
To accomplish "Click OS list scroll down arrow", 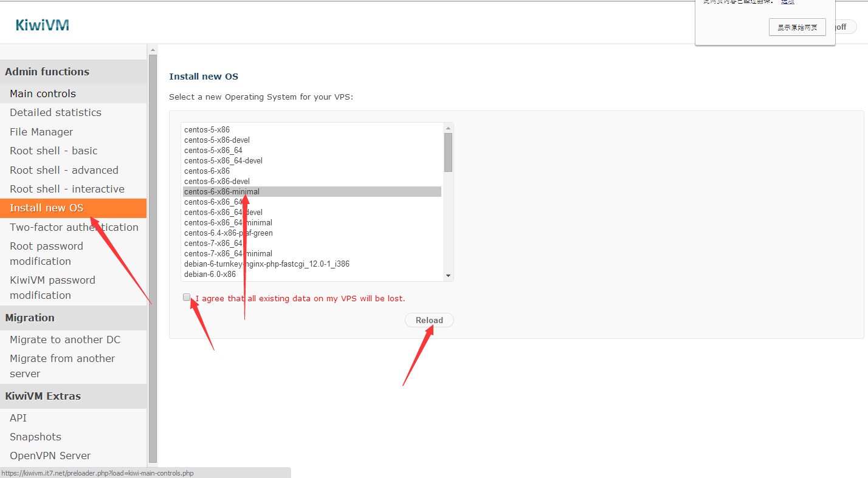I will pos(448,275).
